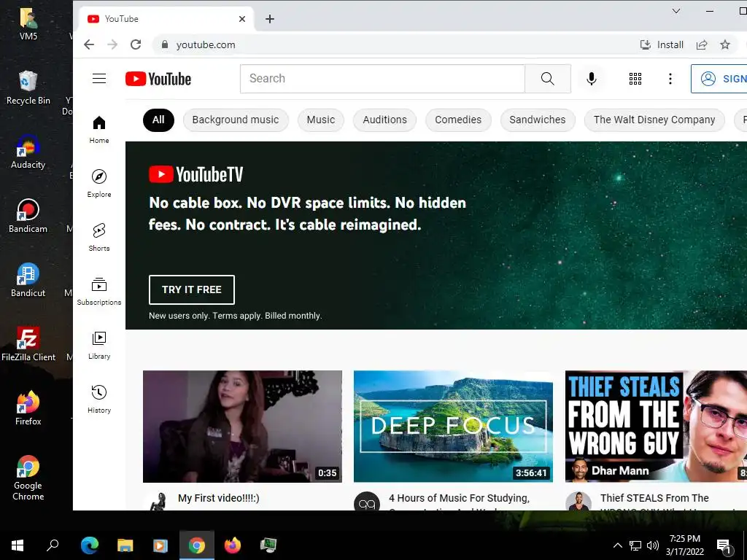The height and width of the screenshot is (560, 747).
Task: Click '4 Hours of Music For Studying' title
Action: click(x=460, y=498)
